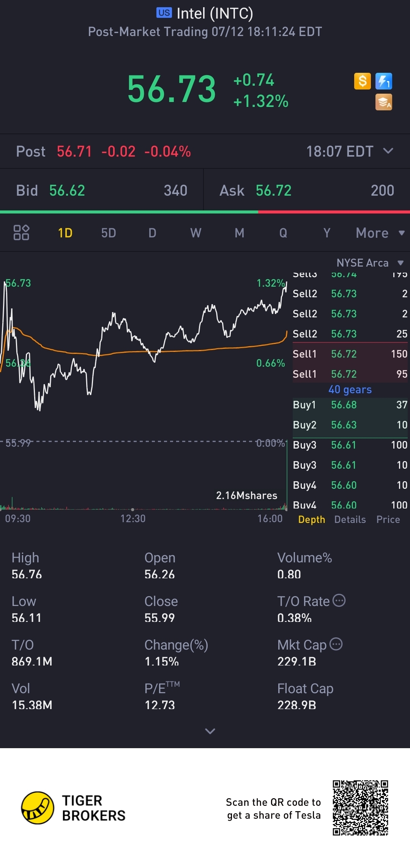Tap the Intel (INTC) title
The width and height of the screenshot is (410, 868).
(215, 13)
